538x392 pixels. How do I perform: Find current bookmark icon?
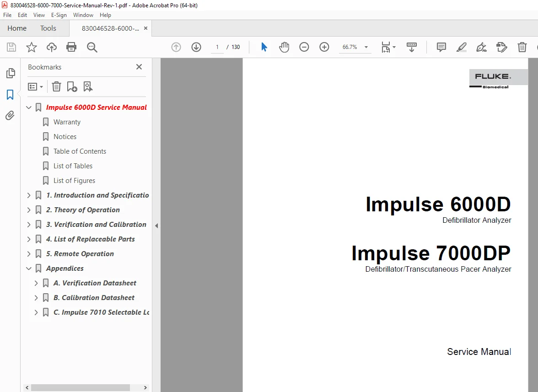[88, 86]
